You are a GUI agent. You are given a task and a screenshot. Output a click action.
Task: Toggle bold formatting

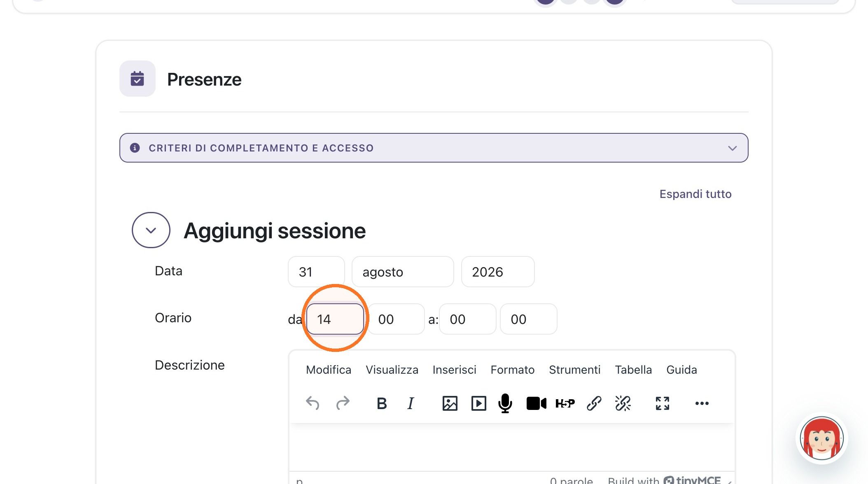382,403
